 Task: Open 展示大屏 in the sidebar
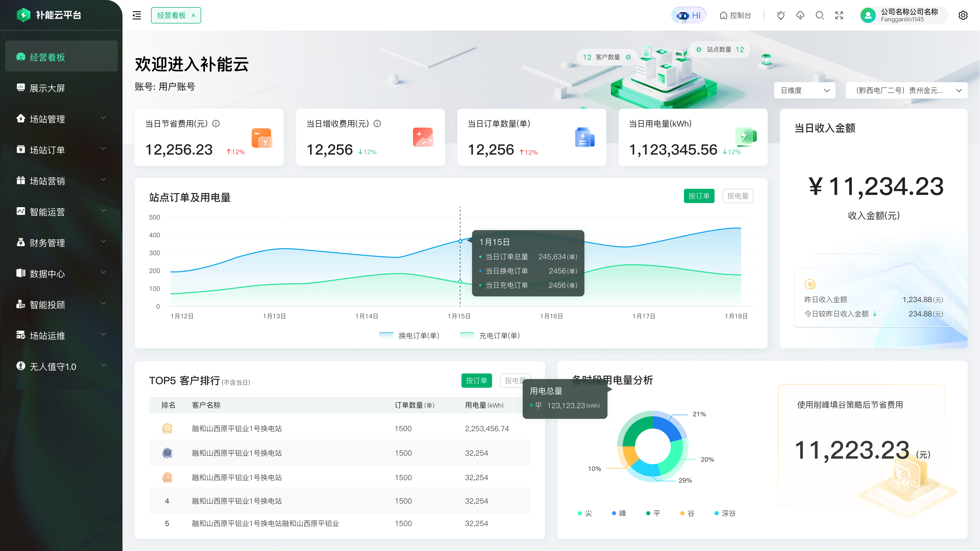pos(47,88)
